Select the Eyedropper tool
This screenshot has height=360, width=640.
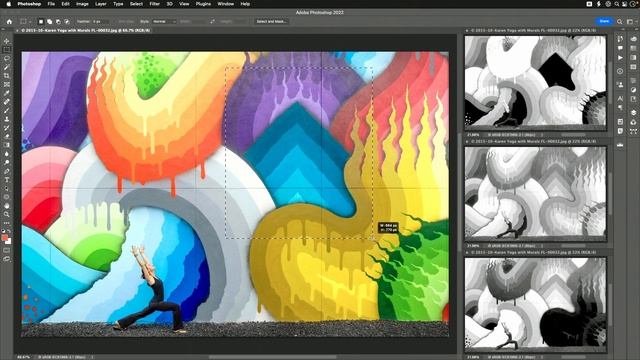tap(7, 93)
